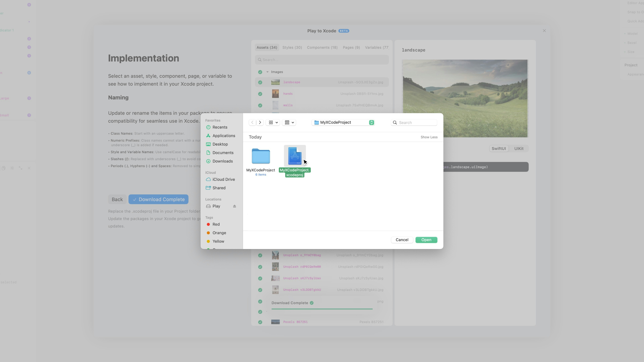644x362 pixels.
Task: Switch to the Styles (30) tab
Action: [x=292, y=47]
